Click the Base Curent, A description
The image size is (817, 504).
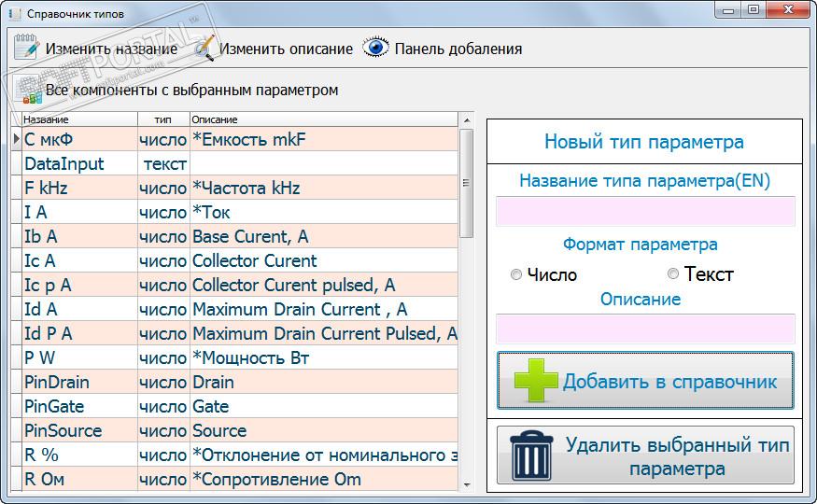pos(324,236)
